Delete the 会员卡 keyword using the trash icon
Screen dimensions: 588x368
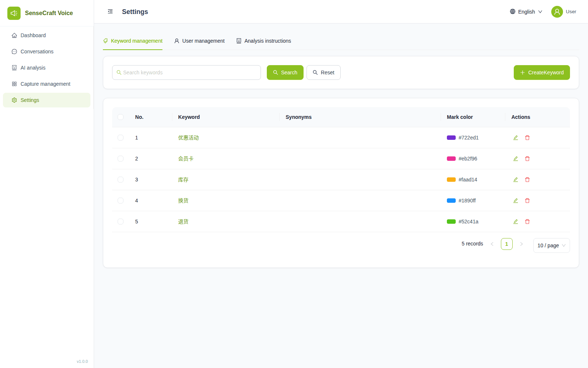coord(527,159)
